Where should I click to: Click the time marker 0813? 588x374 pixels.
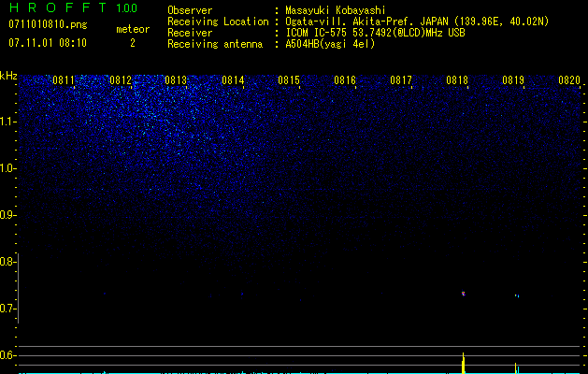[x=176, y=80]
